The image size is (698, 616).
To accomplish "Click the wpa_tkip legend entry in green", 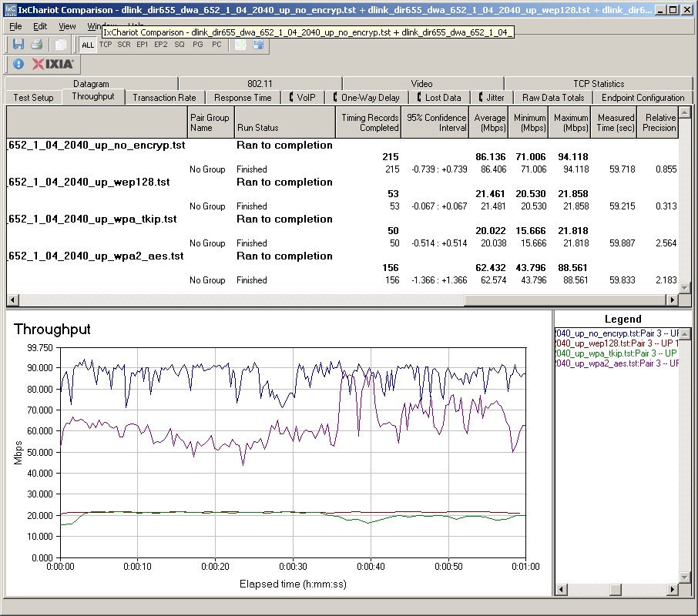I will point(617,353).
